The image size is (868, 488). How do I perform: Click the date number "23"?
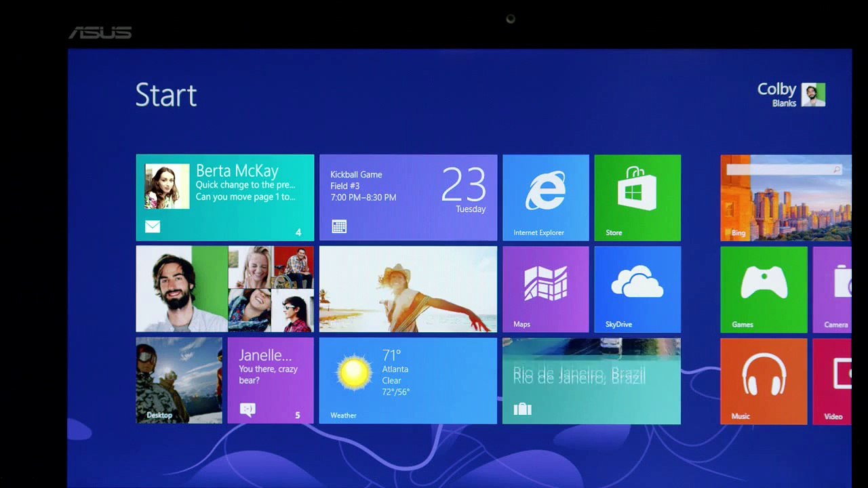pos(464,184)
